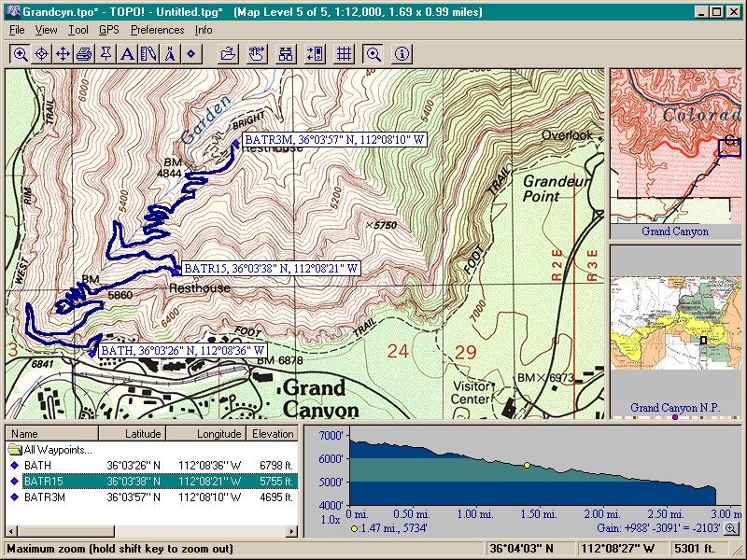Viewport: 747px width, 560px height.
Task: Click the Grandeur Point label on map
Action: pyautogui.click(x=556, y=189)
